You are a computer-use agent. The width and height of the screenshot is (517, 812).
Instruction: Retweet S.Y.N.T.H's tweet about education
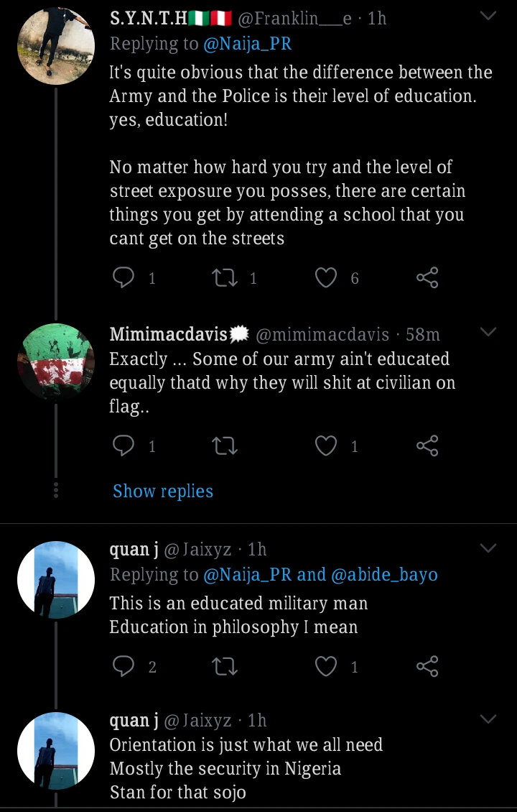point(225,277)
